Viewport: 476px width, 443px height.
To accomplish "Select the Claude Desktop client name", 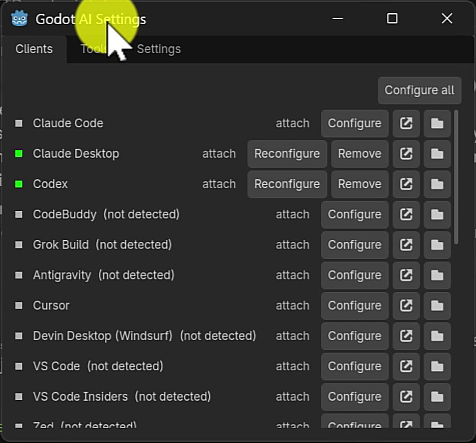I will 76,154.
